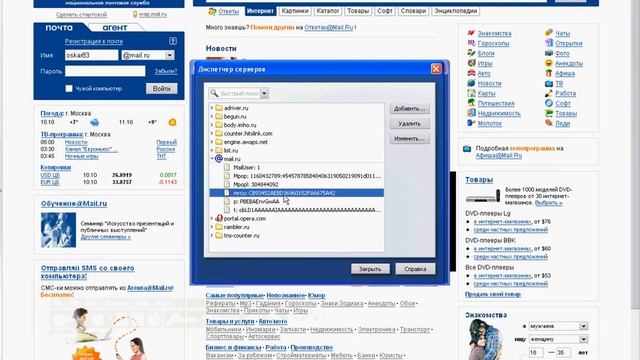Click the Закрыть button in dialog

click(x=370, y=269)
